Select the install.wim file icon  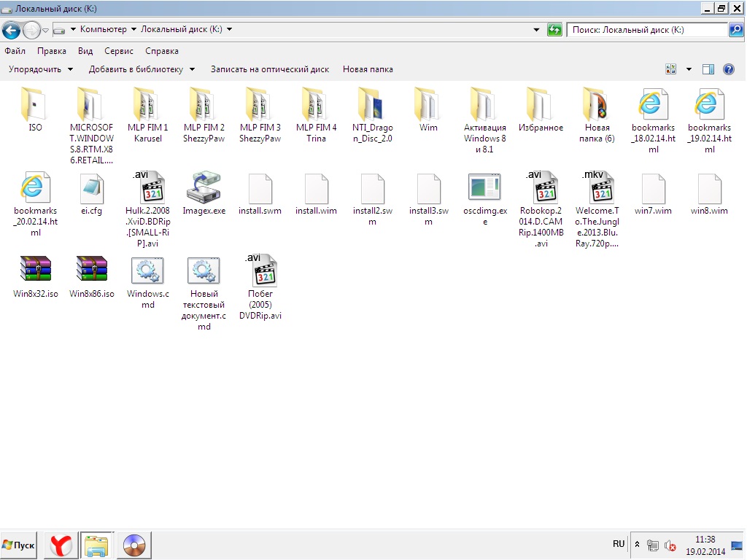click(x=317, y=189)
